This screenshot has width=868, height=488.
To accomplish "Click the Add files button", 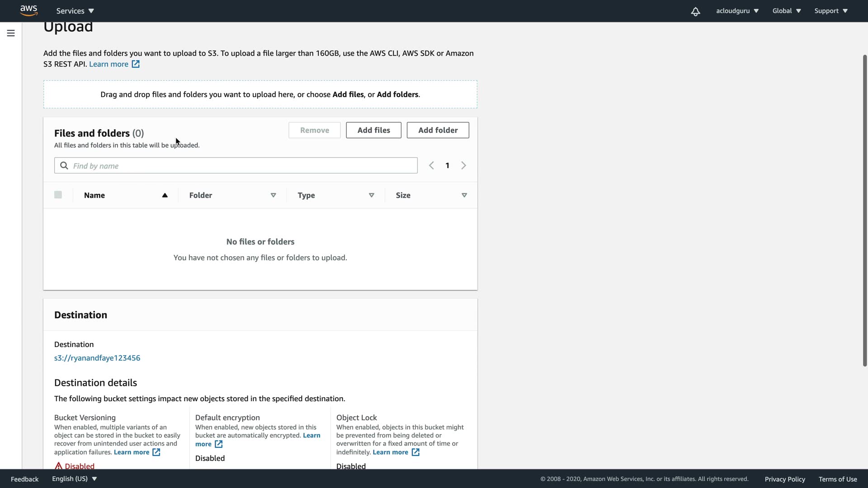I will (x=373, y=130).
